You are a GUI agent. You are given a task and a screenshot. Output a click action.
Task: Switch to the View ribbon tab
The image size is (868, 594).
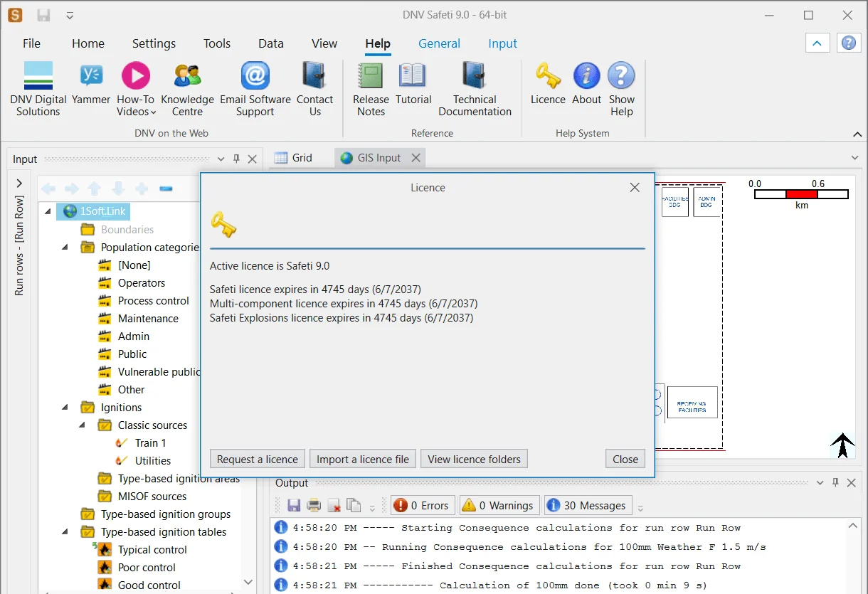point(324,43)
